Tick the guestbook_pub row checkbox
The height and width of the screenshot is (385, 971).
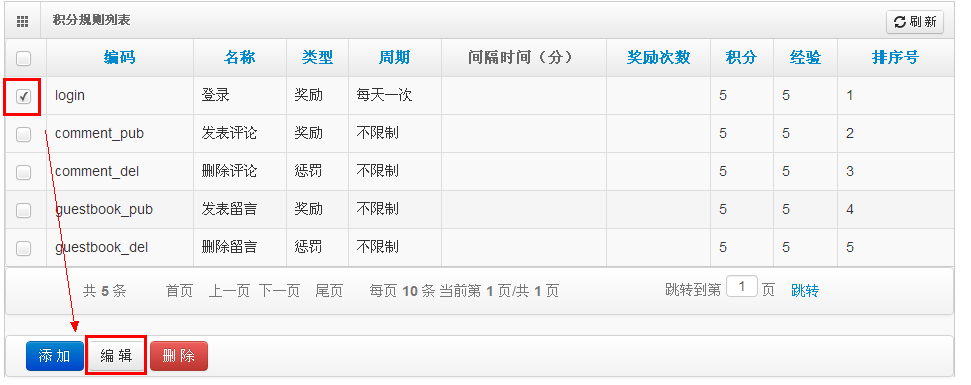click(x=24, y=210)
